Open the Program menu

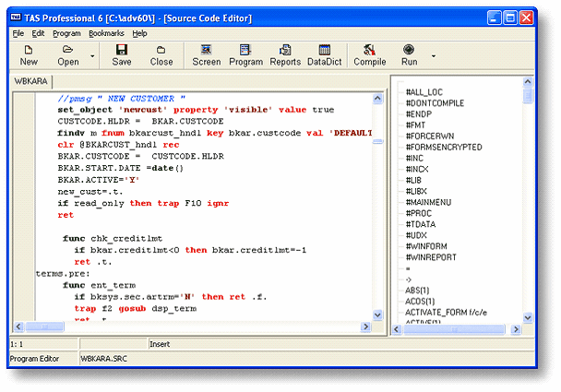66,33
